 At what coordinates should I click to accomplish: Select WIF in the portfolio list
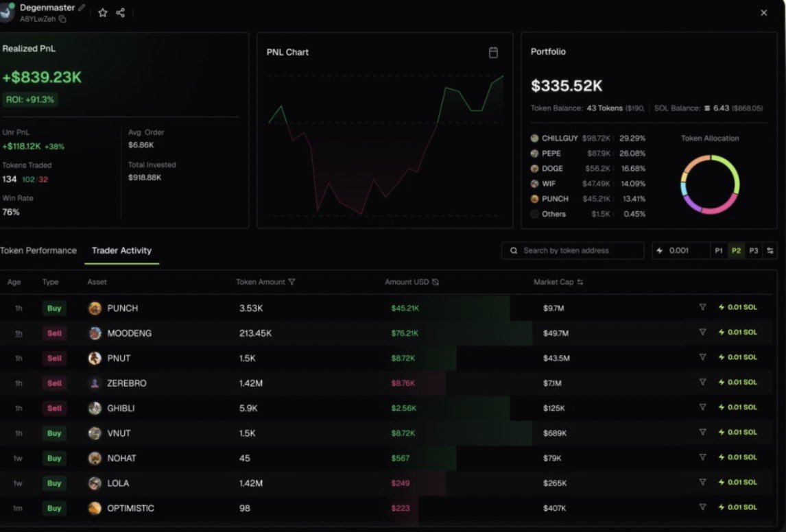coord(588,183)
